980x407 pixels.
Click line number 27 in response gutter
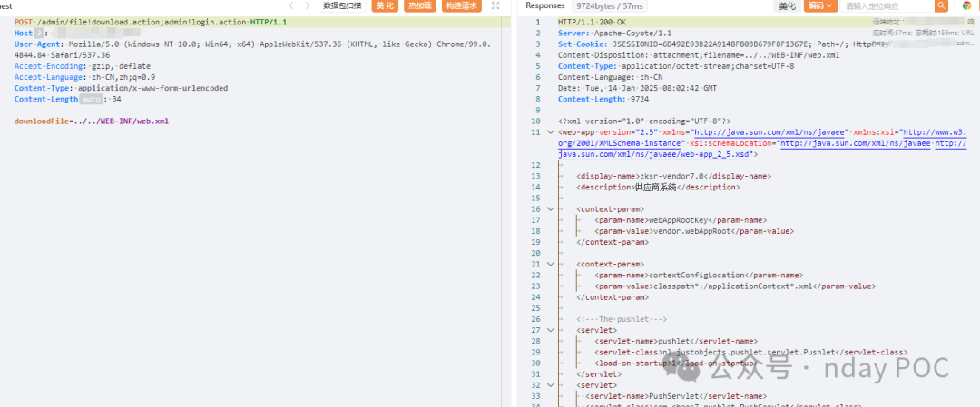[535, 330]
